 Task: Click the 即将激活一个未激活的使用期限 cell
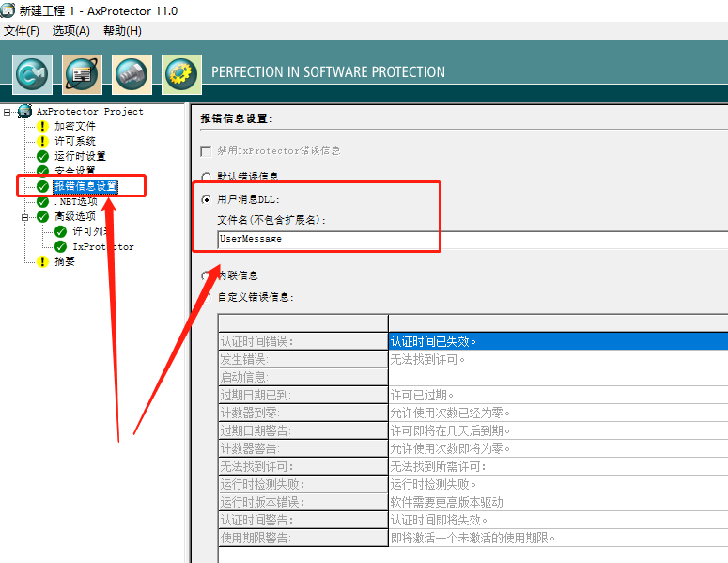[x=558, y=538]
